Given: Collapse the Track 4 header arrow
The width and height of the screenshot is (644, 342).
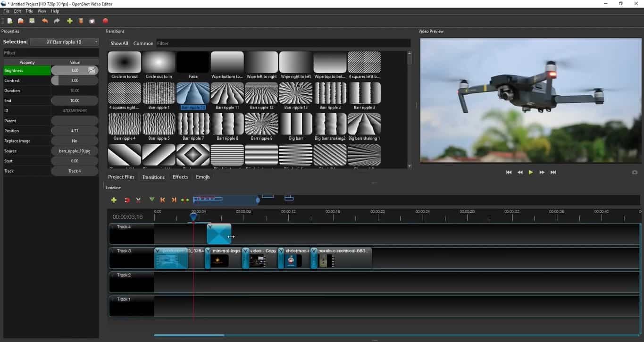Looking at the screenshot, I should pyautogui.click(x=113, y=226).
